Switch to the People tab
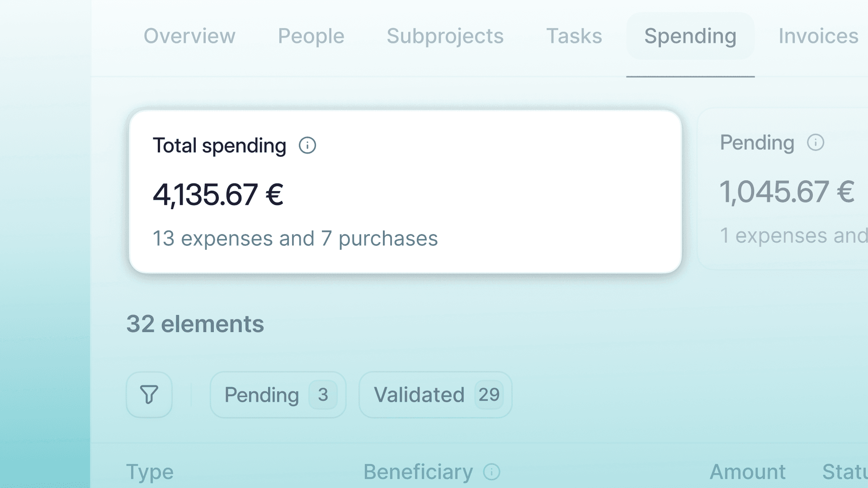The image size is (868, 488). click(311, 36)
